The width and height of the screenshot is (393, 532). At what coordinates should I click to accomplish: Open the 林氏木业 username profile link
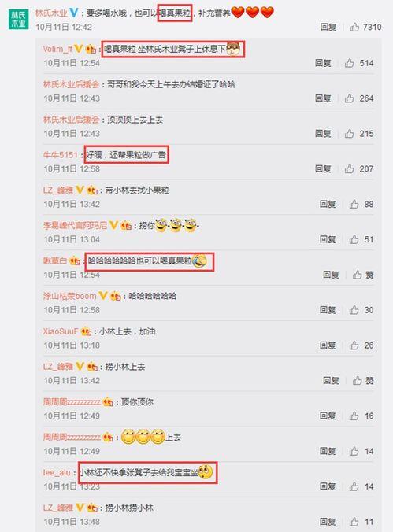pos(51,13)
